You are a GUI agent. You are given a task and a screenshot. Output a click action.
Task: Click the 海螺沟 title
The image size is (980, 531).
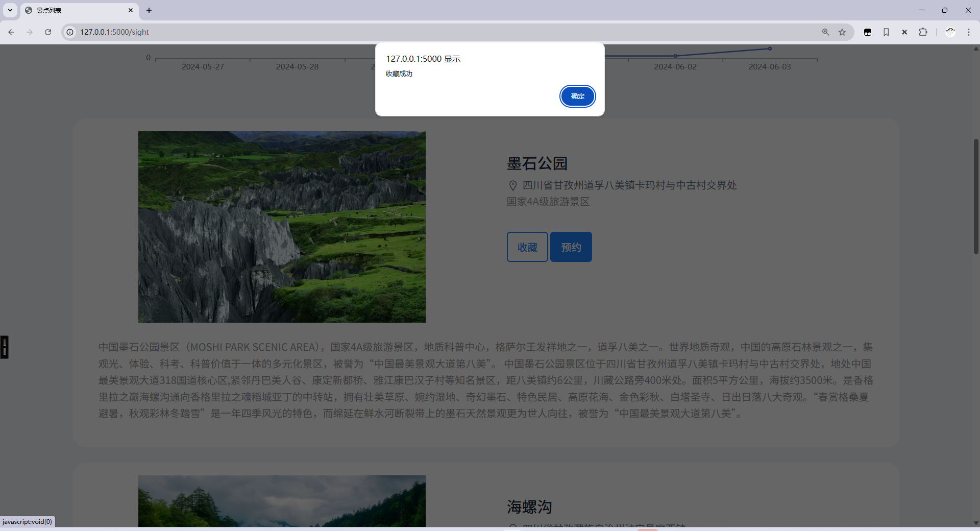529,507
